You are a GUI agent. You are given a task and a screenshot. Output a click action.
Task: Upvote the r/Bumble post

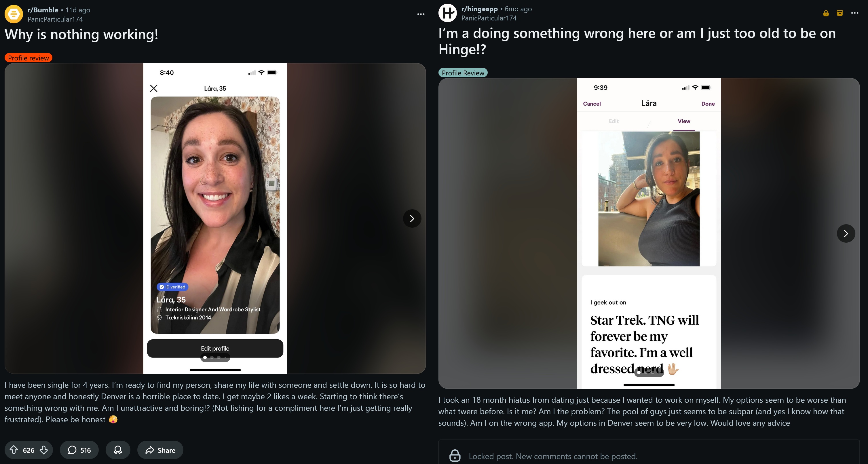pyautogui.click(x=14, y=450)
